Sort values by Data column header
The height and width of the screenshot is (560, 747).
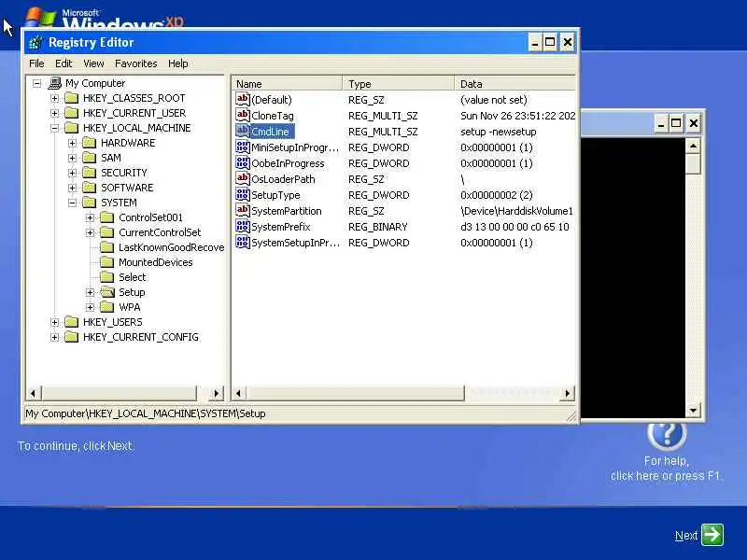515,84
